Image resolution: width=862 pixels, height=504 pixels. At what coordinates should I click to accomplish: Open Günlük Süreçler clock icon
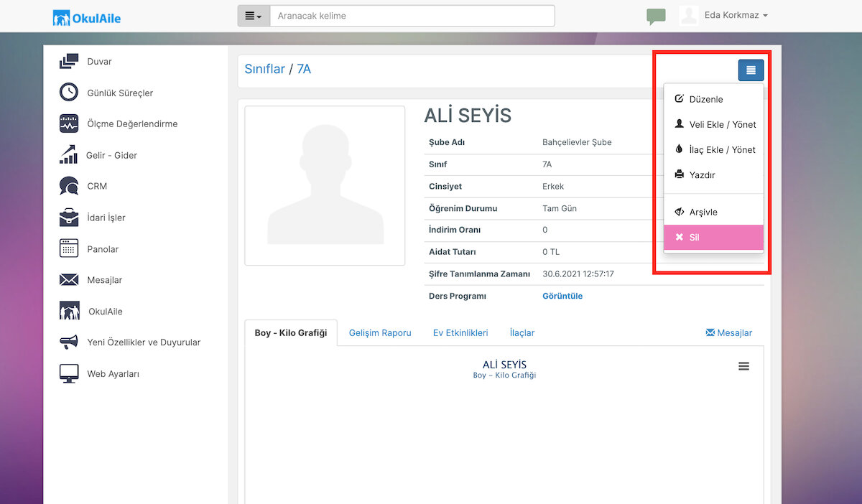point(69,93)
